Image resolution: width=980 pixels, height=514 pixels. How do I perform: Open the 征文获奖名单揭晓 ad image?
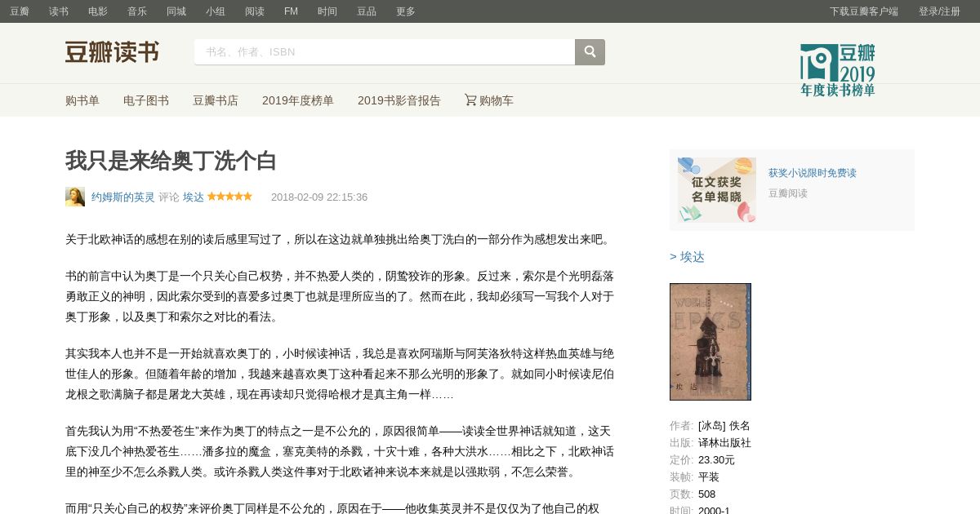(x=717, y=190)
